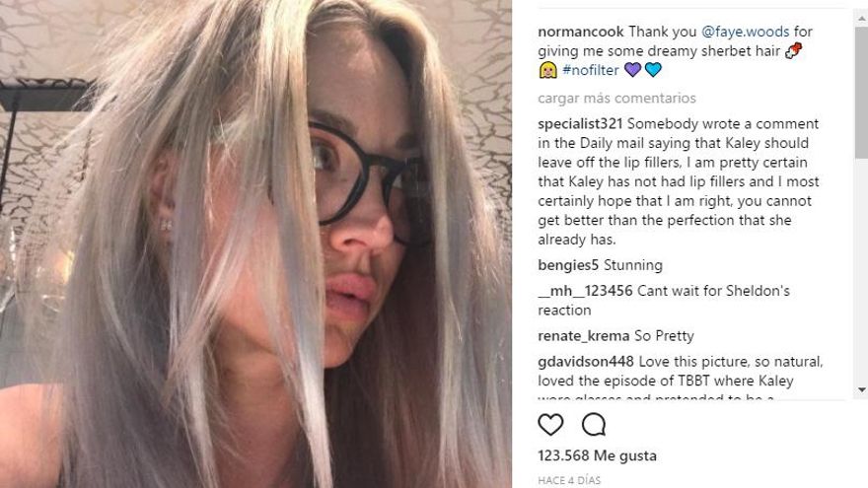Click the purple heart emoji in caption
Image resolution: width=868 pixels, height=488 pixels.
632,70
